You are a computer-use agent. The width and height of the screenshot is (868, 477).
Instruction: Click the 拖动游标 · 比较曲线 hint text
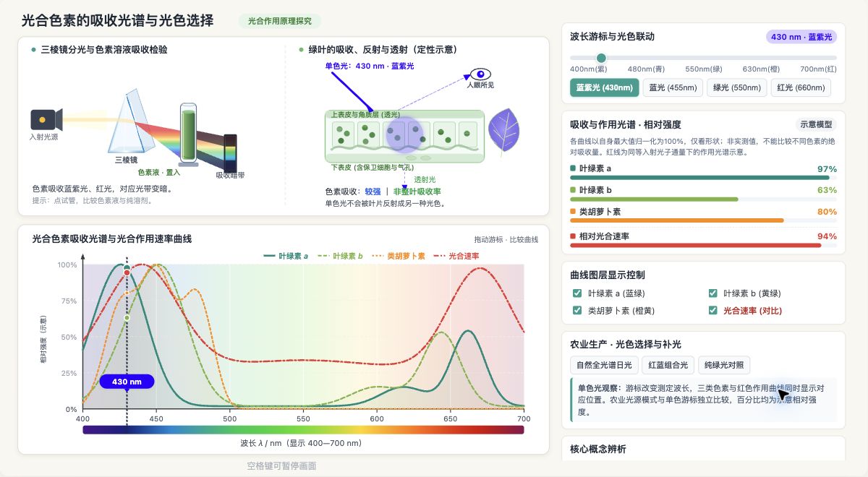506,239
